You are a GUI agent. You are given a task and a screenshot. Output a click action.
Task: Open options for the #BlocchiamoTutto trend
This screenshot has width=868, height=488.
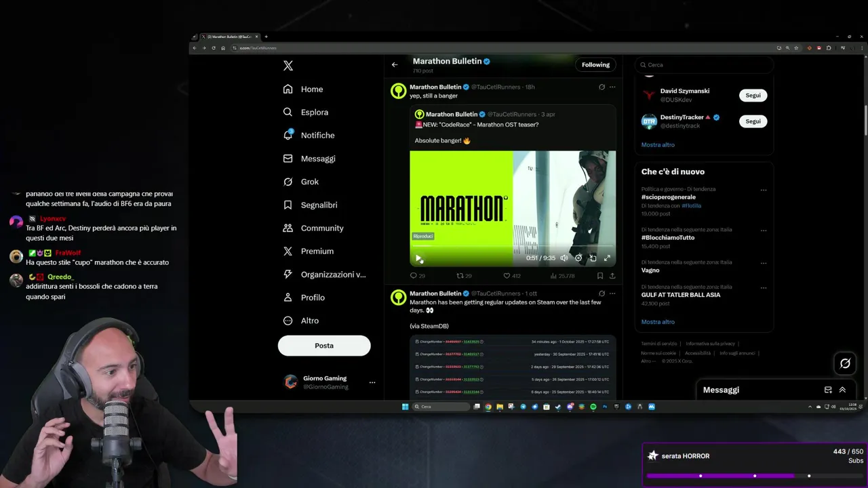pyautogui.click(x=764, y=230)
